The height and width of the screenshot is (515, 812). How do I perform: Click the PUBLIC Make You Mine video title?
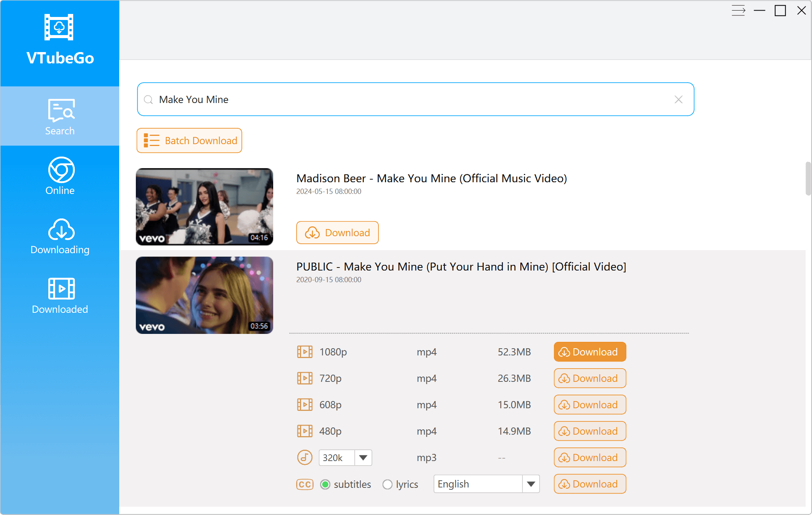click(x=461, y=267)
